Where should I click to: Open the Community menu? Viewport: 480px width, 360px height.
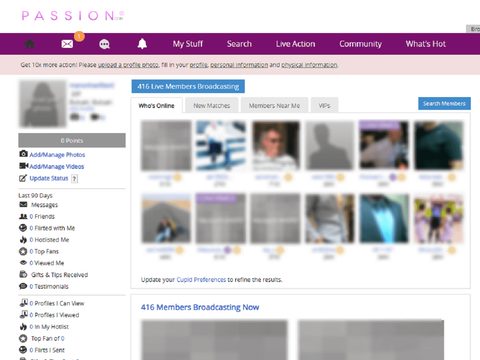(x=360, y=44)
